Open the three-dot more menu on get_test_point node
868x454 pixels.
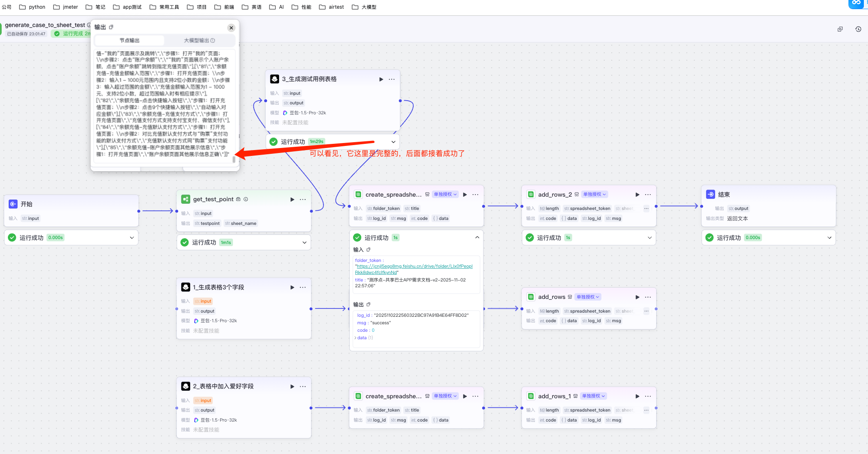click(x=303, y=200)
